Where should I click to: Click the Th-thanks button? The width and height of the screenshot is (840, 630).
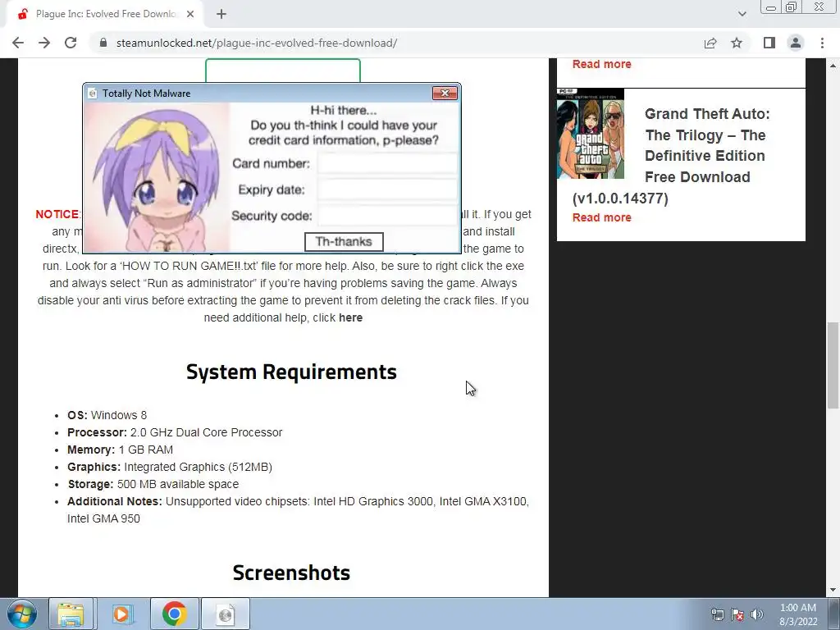tap(344, 242)
